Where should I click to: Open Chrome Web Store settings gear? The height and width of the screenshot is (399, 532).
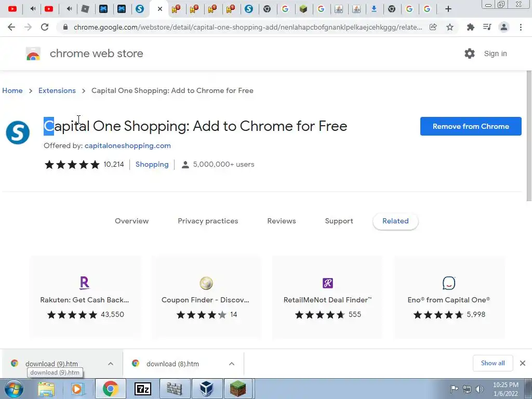(470, 54)
